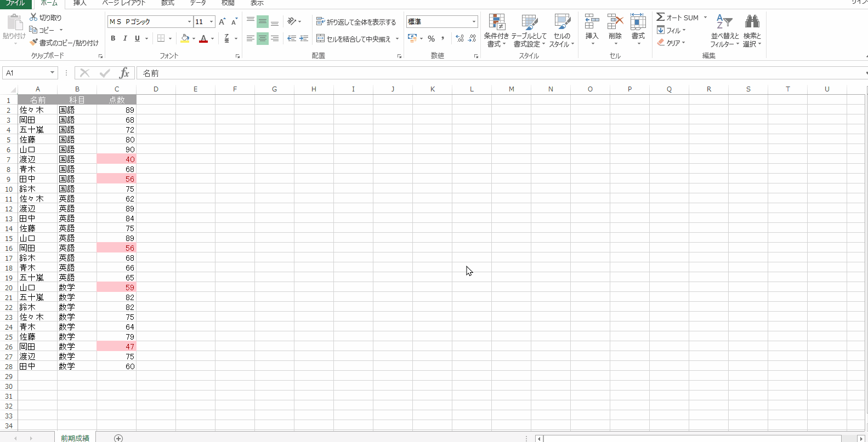The height and width of the screenshot is (442, 868).
Task: Open the A1 name box dropdown
Action: [x=52, y=73]
